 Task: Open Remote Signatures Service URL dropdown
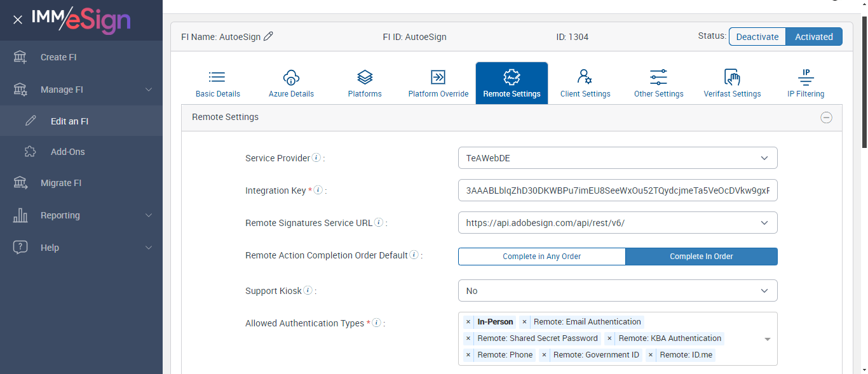click(x=617, y=223)
